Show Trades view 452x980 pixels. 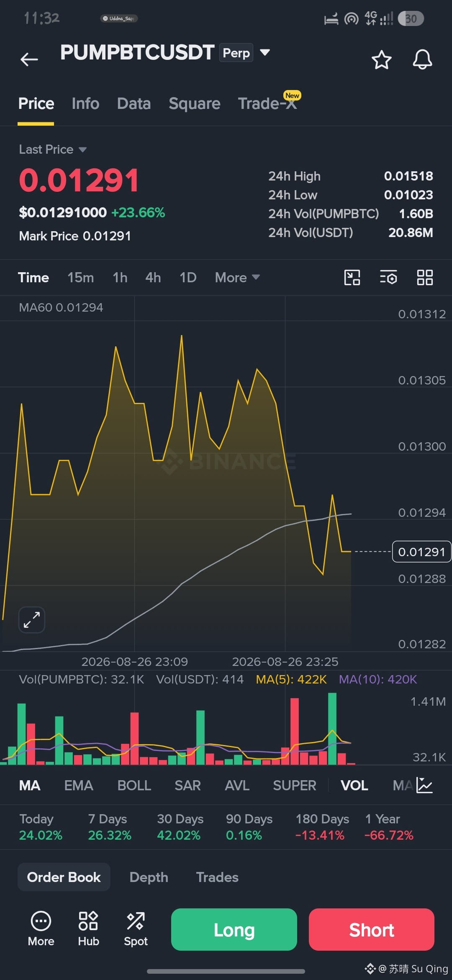pos(217,877)
